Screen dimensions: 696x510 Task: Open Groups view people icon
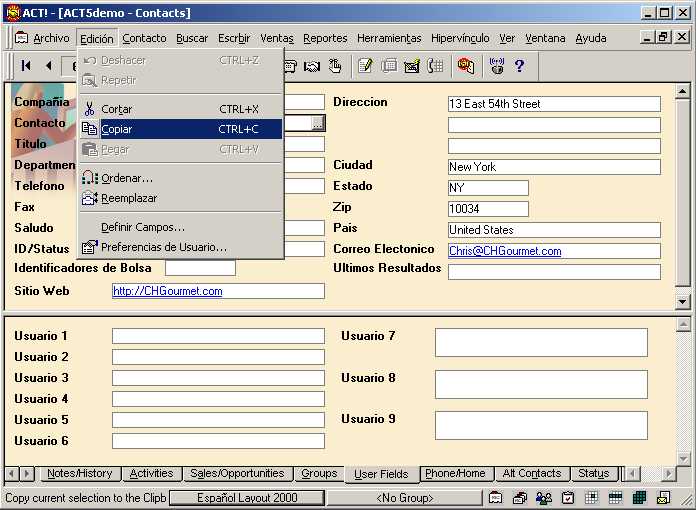(544, 498)
